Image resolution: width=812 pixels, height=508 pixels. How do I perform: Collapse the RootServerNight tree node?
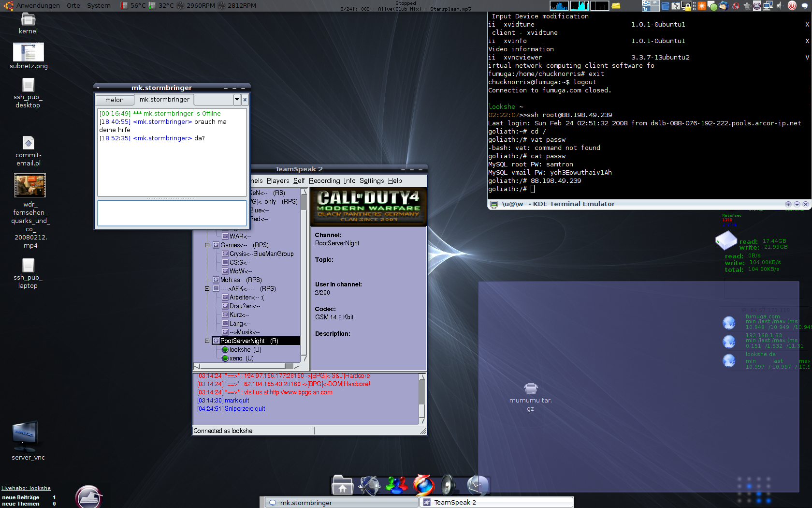pos(207,341)
